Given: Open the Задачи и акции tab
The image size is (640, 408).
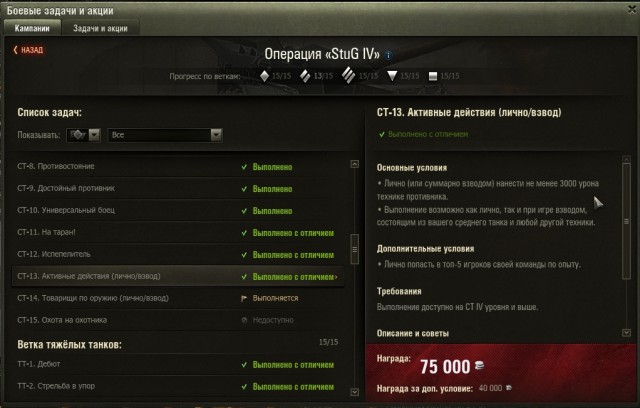Looking at the screenshot, I should [x=100, y=28].
